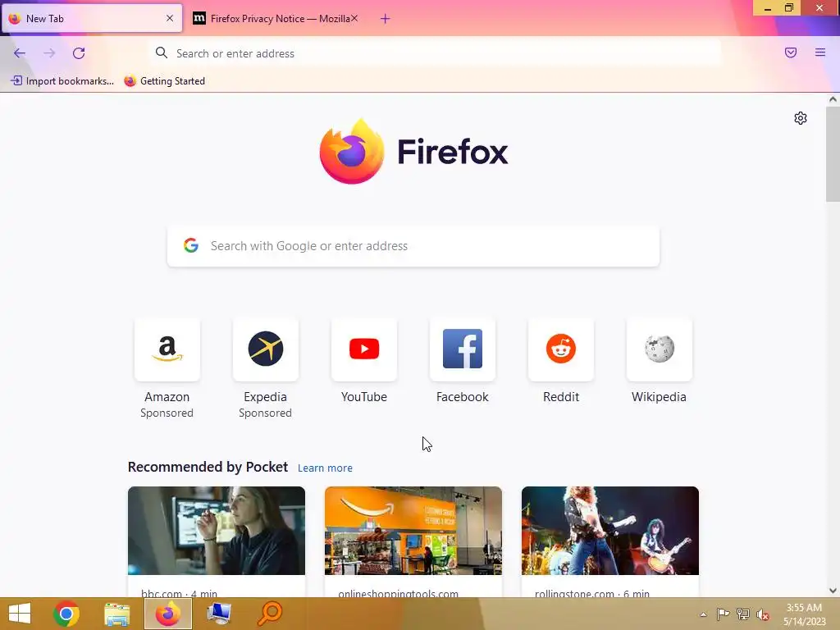The height and width of the screenshot is (630, 840).
Task: Open the Save to Pocket icon
Action: [x=791, y=52]
